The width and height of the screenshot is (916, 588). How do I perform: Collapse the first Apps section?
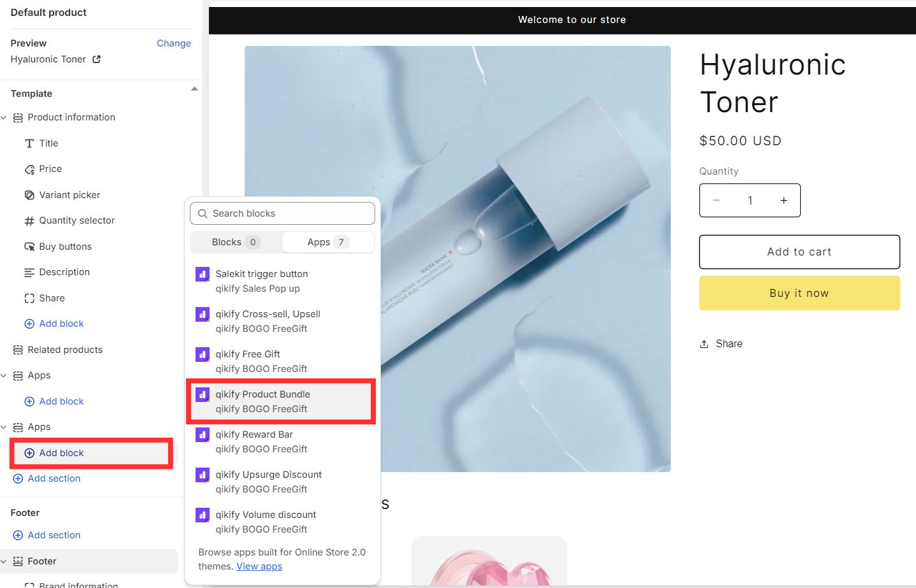pyautogui.click(x=4, y=376)
